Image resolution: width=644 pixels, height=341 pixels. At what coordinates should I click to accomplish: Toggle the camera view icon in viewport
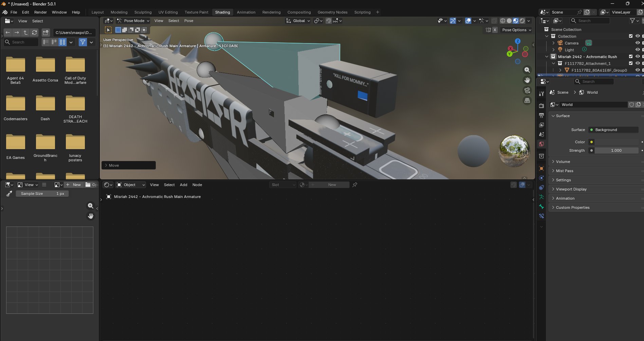527,90
